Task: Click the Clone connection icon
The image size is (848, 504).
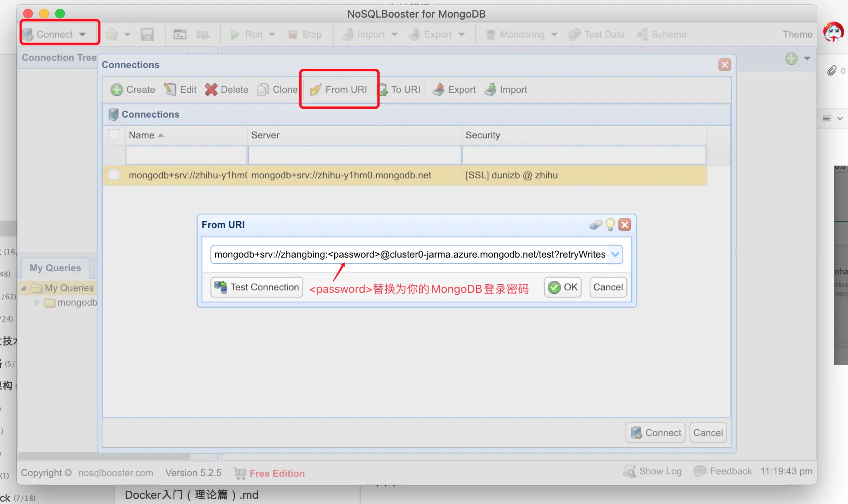Action: coord(263,90)
